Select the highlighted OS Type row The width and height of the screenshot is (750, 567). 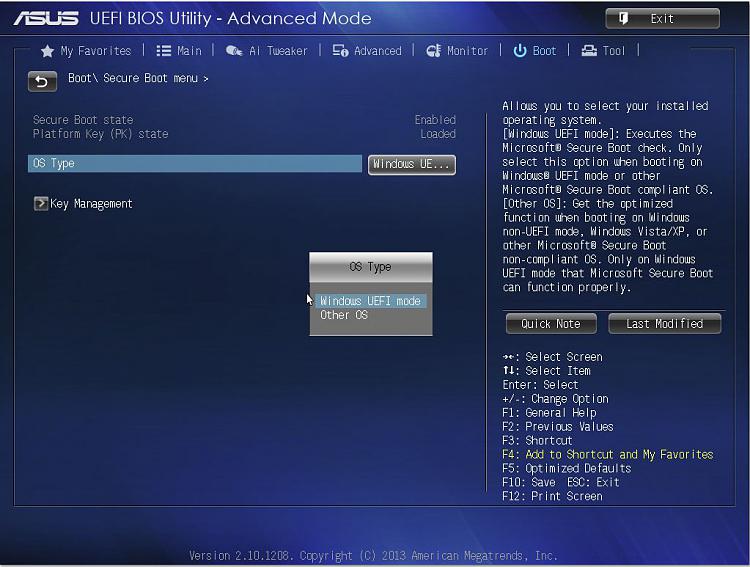(x=195, y=164)
